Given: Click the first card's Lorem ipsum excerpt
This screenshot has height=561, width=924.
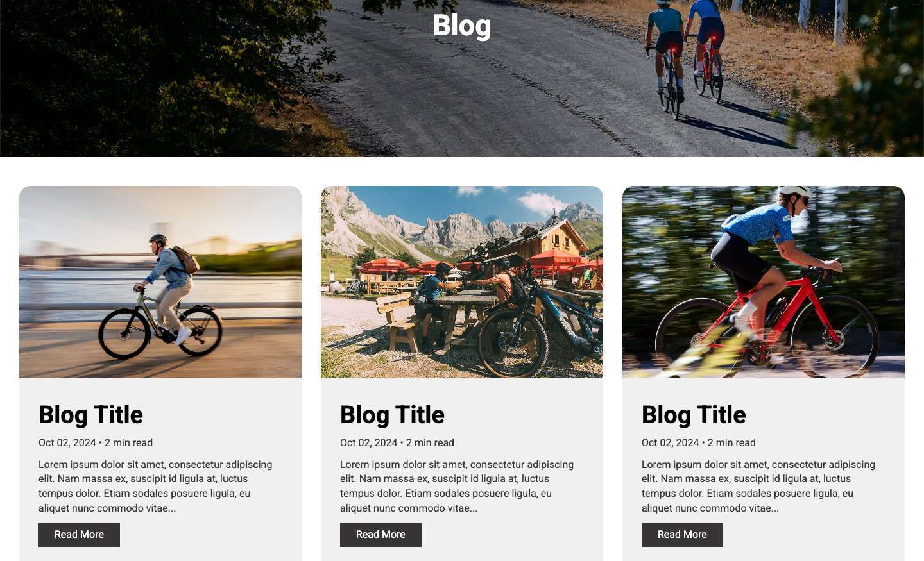Looking at the screenshot, I should pyautogui.click(x=155, y=486).
